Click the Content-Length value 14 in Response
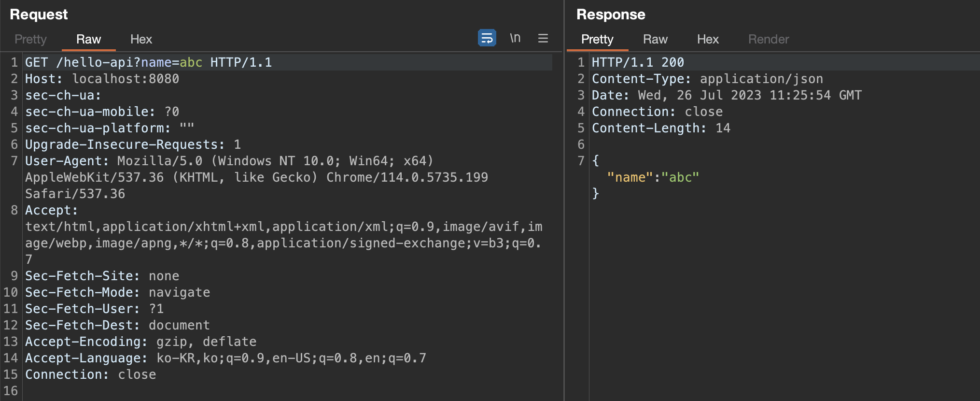This screenshot has height=401, width=980. coord(723,128)
